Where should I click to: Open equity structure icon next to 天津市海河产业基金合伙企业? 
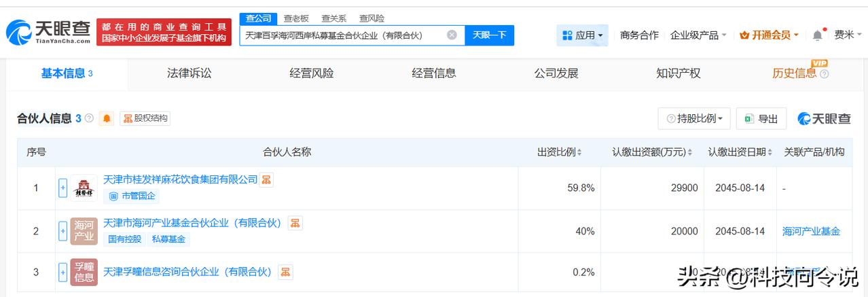[295, 223]
